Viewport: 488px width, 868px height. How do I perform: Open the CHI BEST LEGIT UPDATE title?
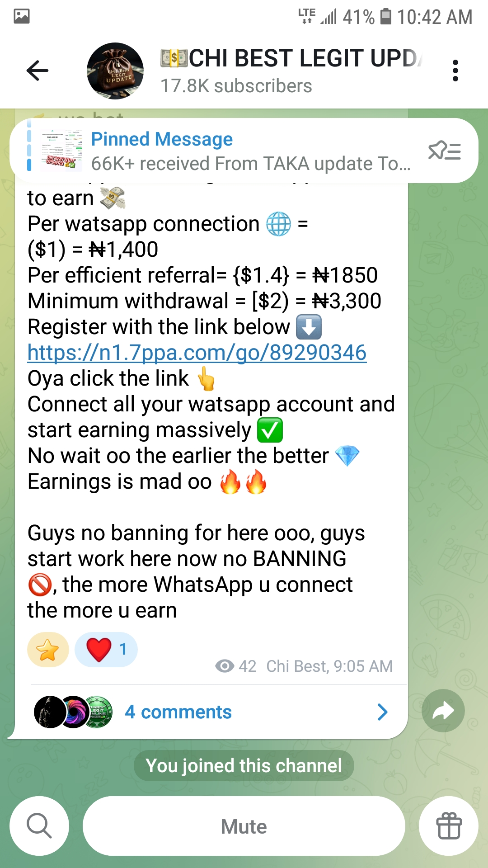coord(291,59)
